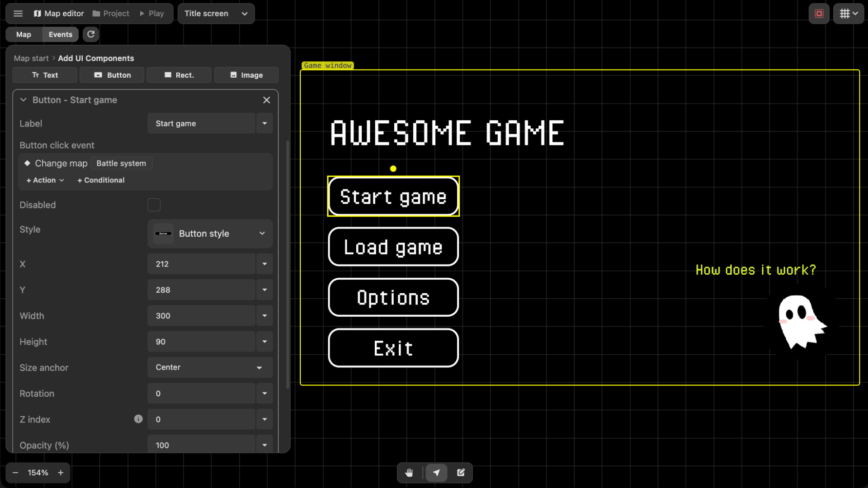Click the Z index info icon
The width and height of the screenshot is (868, 488).
pyautogui.click(x=138, y=419)
